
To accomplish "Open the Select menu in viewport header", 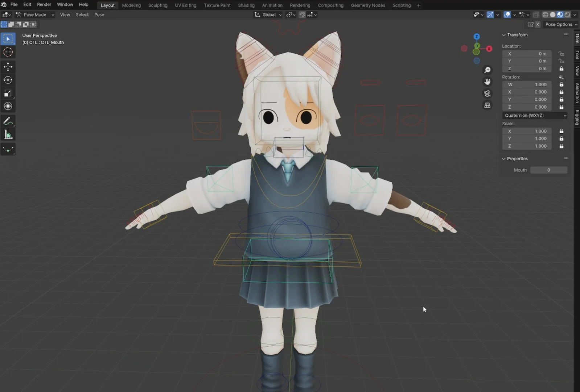I will coord(82,14).
